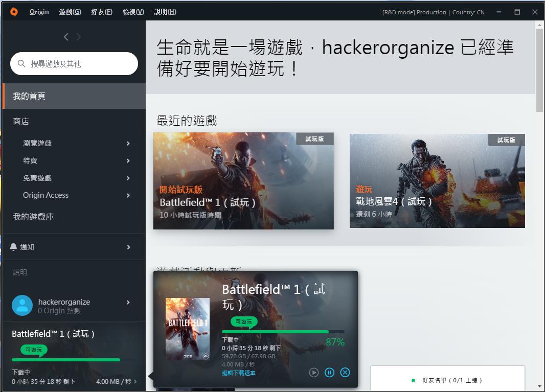Expand the 通知 section chevron
The height and width of the screenshot is (392, 545).
(128, 247)
